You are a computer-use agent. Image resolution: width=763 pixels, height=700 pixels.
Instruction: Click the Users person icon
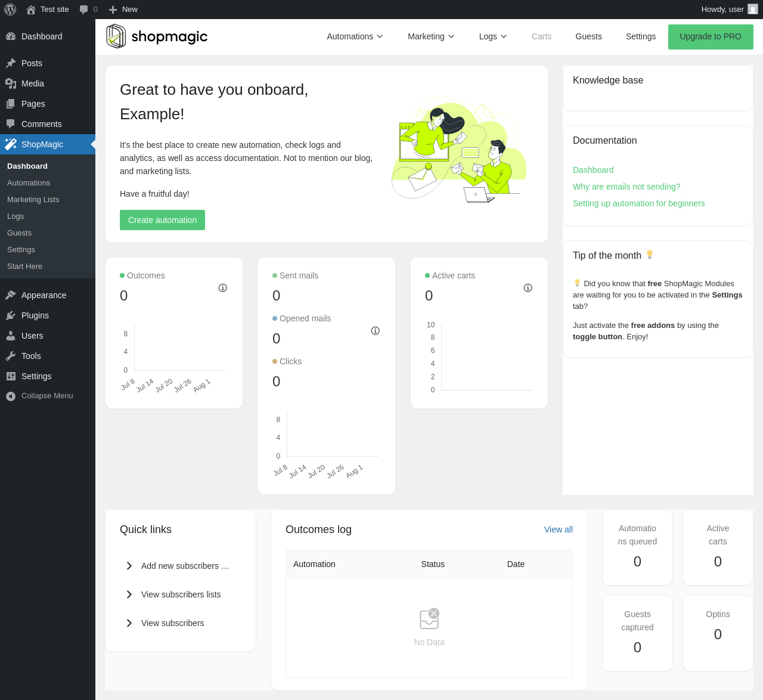[x=11, y=336]
